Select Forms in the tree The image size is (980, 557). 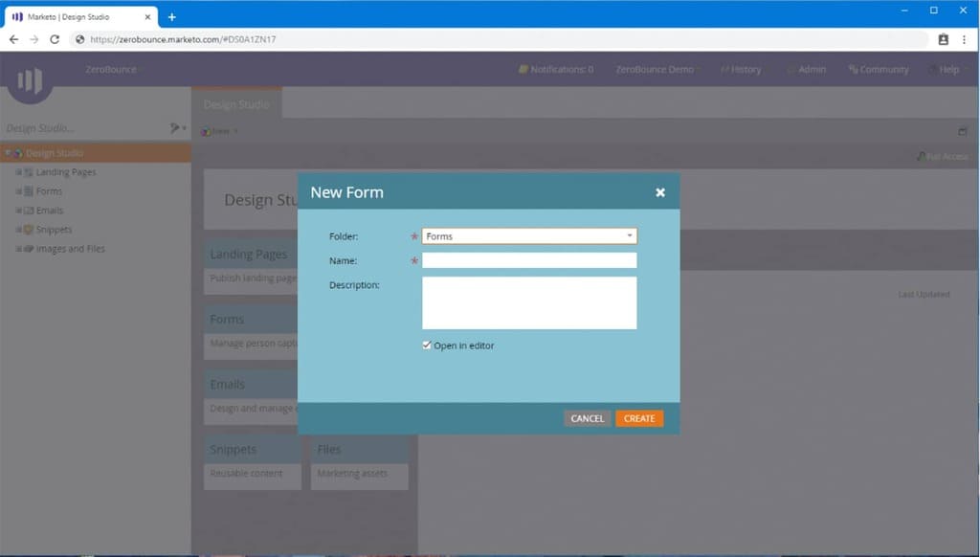[49, 191]
